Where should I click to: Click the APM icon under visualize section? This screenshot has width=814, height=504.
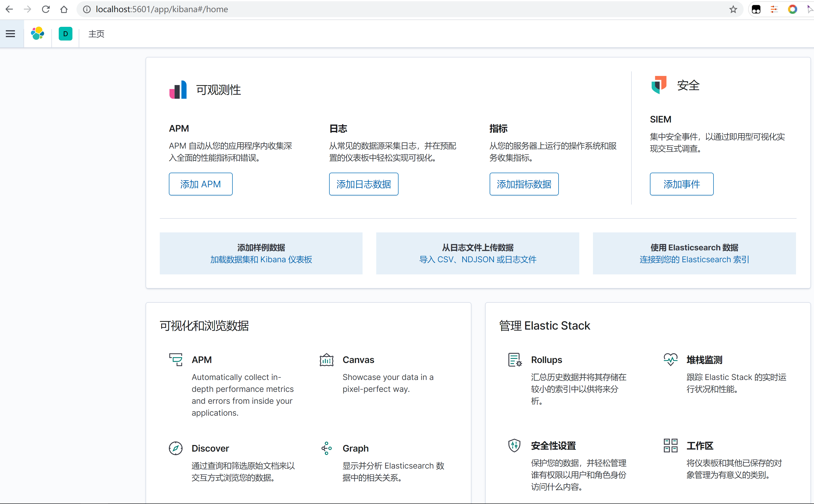pos(176,360)
